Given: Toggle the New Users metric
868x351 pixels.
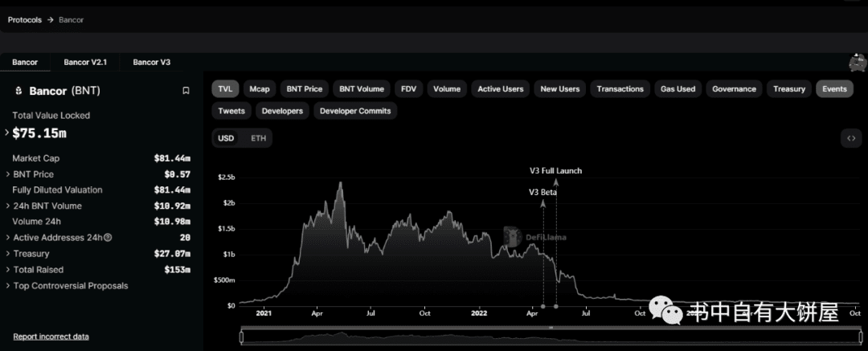Looking at the screenshot, I should pyautogui.click(x=559, y=88).
